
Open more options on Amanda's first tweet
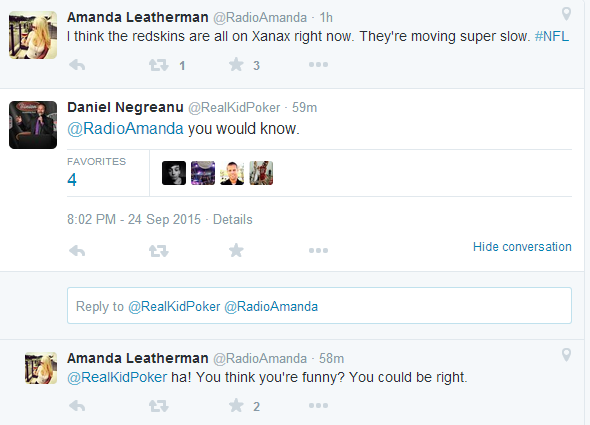click(318, 65)
